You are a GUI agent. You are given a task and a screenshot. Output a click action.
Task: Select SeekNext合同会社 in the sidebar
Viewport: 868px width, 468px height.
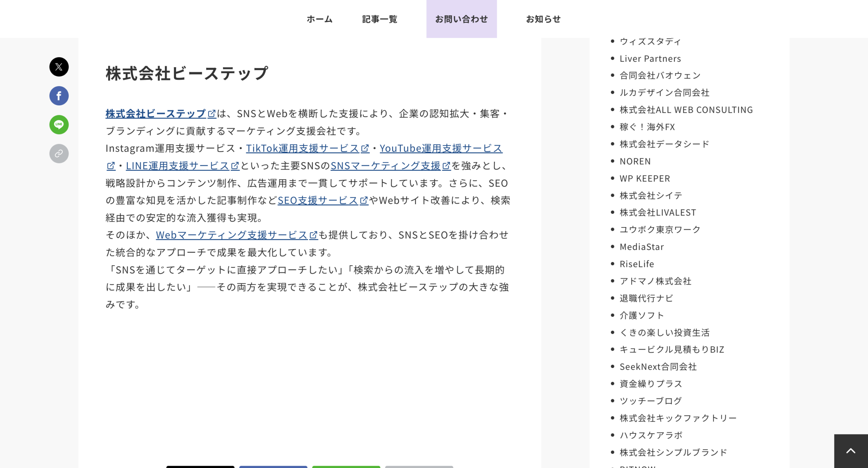click(658, 367)
